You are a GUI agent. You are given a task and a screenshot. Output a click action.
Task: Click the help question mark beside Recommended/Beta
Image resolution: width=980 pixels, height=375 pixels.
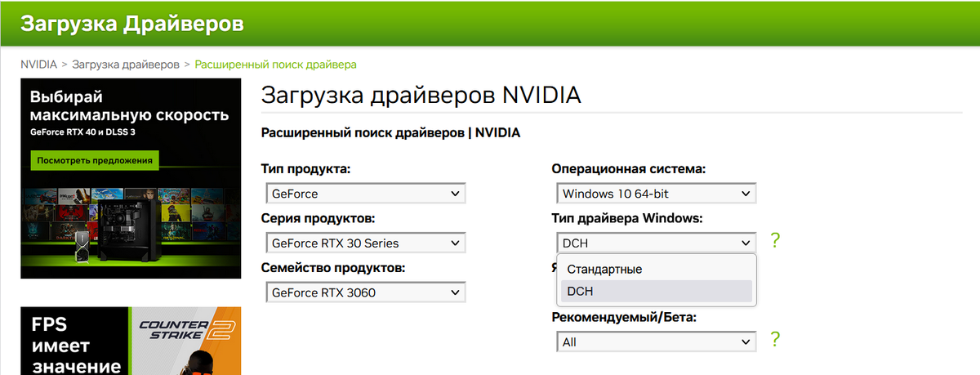pos(775,340)
